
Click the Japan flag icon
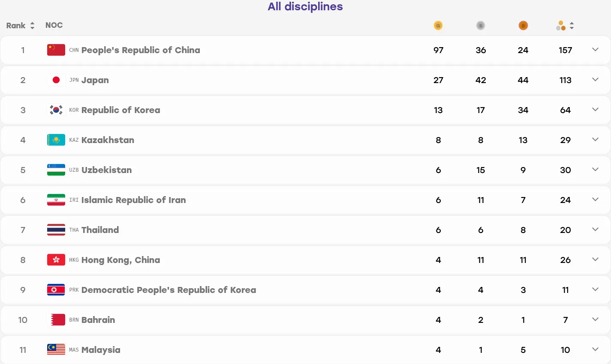(x=56, y=80)
